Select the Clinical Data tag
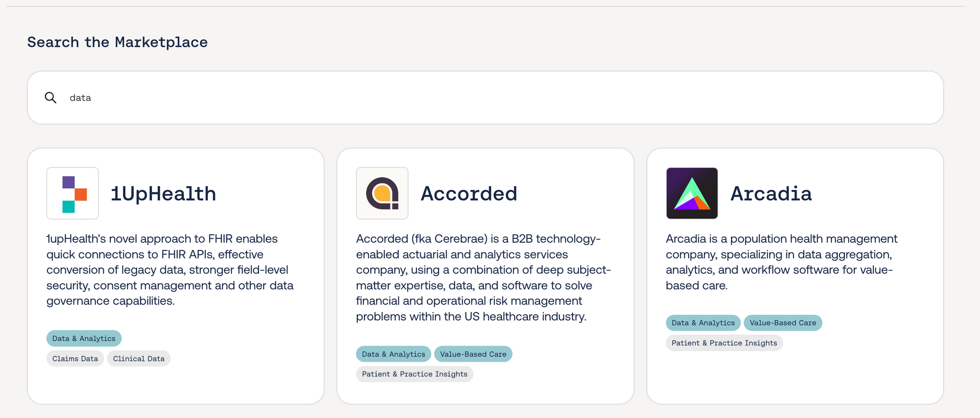980x418 pixels. pos(139,358)
